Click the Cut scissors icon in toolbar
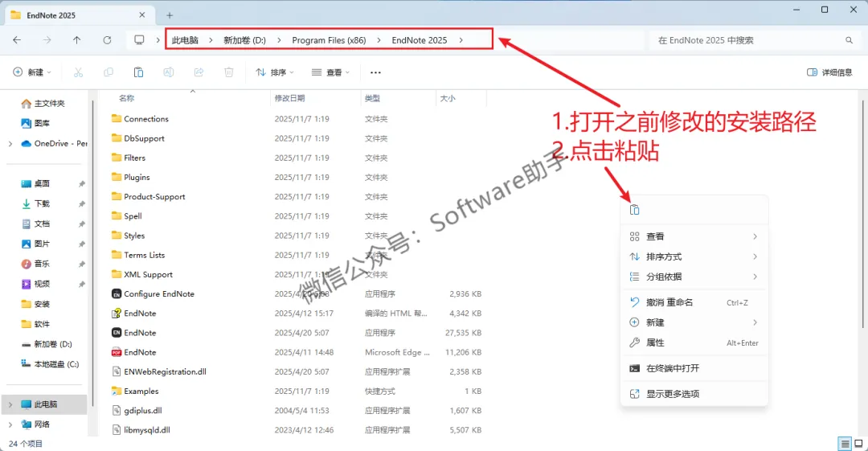Screen dimensions: 868x451 (x=78, y=72)
